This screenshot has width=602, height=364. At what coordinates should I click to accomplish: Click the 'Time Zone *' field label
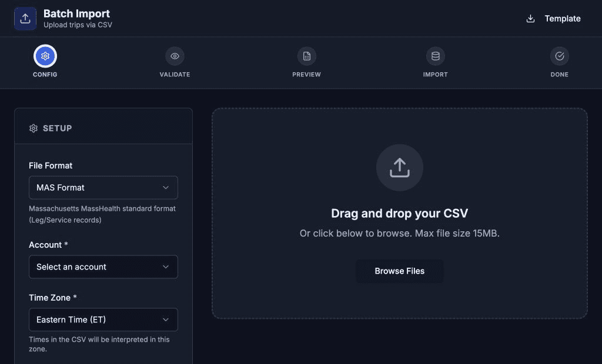[x=53, y=298]
